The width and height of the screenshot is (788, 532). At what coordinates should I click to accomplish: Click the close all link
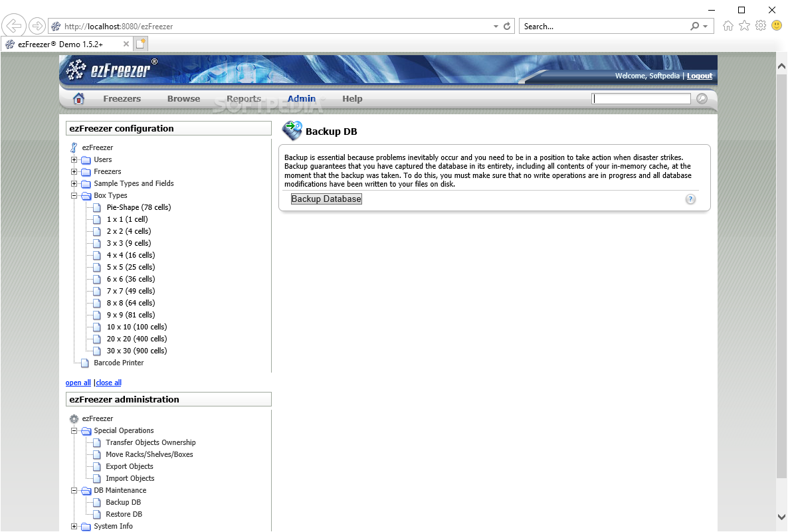click(108, 383)
